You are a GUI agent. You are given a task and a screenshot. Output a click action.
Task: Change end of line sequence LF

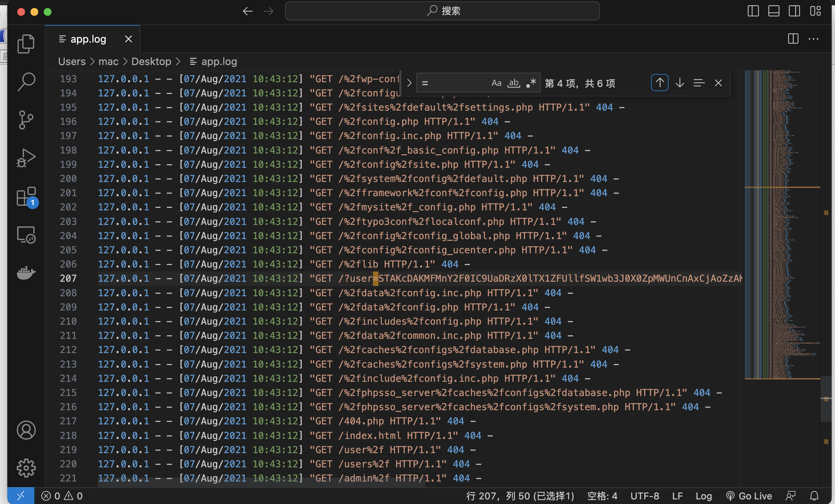pos(677,496)
